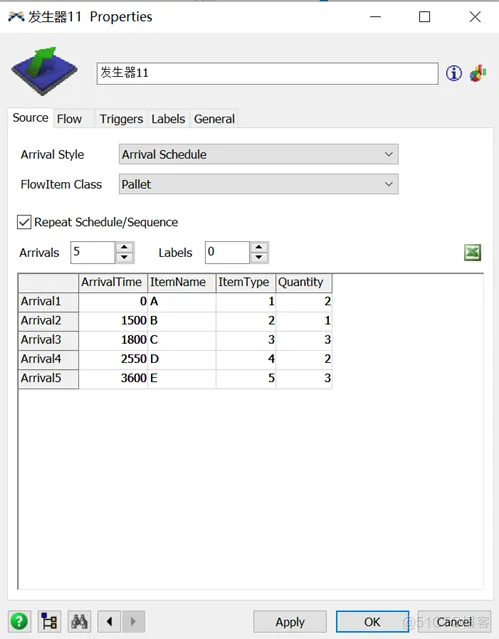Click the binoculars find icon
The height and width of the screenshot is (639, 499).
click(x=79, y=621)
